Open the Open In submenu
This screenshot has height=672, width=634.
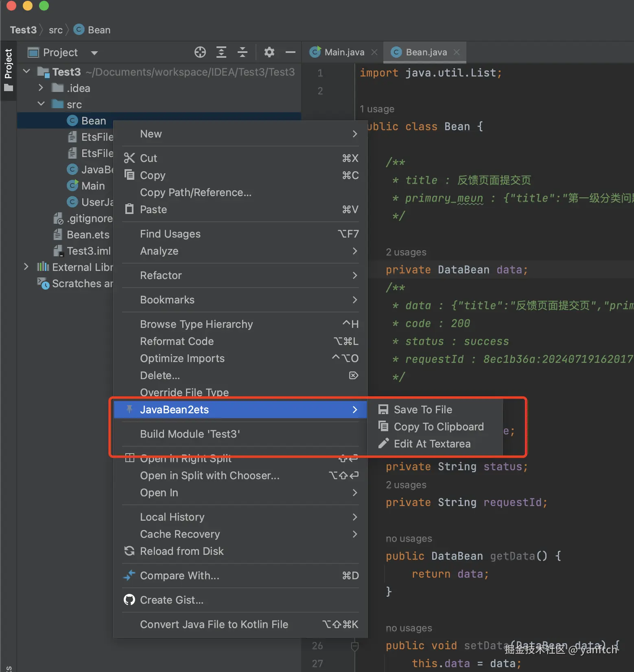(x=240, y=493)
